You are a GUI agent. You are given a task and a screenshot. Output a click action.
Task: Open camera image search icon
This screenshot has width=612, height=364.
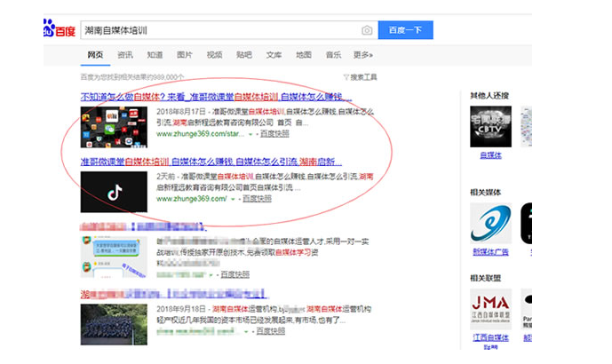pos(367,30)
